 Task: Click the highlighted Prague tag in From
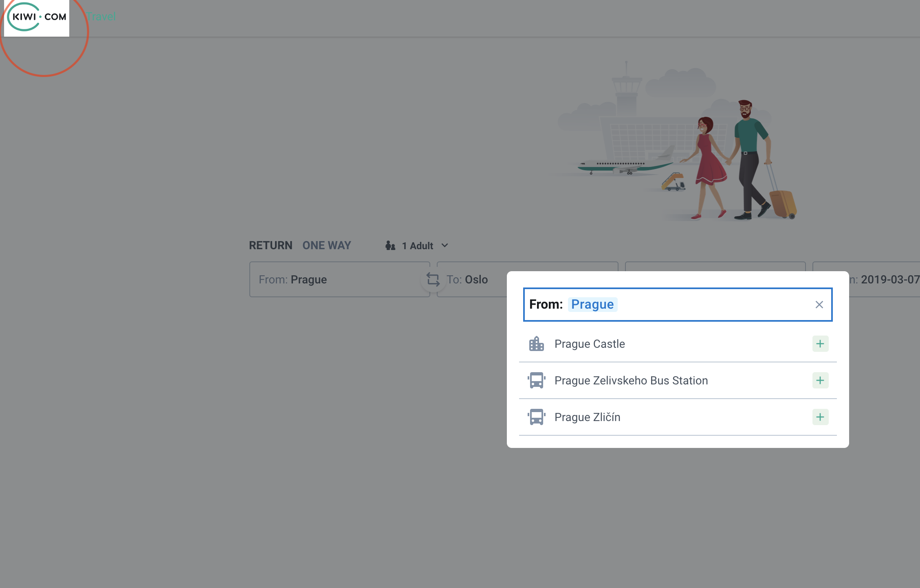[x=592, y=305]
